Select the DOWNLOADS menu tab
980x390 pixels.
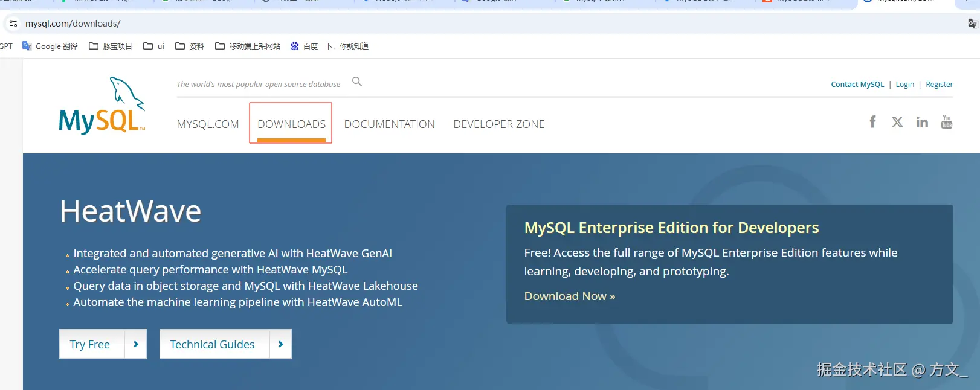click(291, 124)
